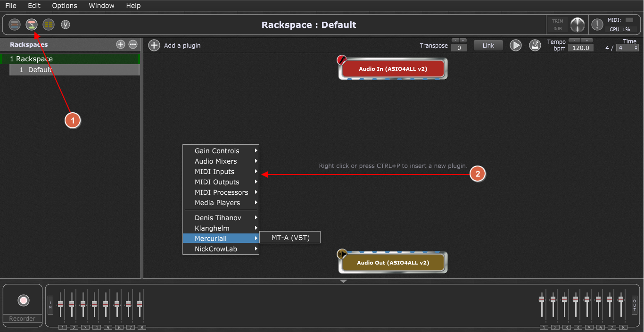Screen dimensions: 644x332
Task: Increase transpose with plus button
Action: (463, 40)
